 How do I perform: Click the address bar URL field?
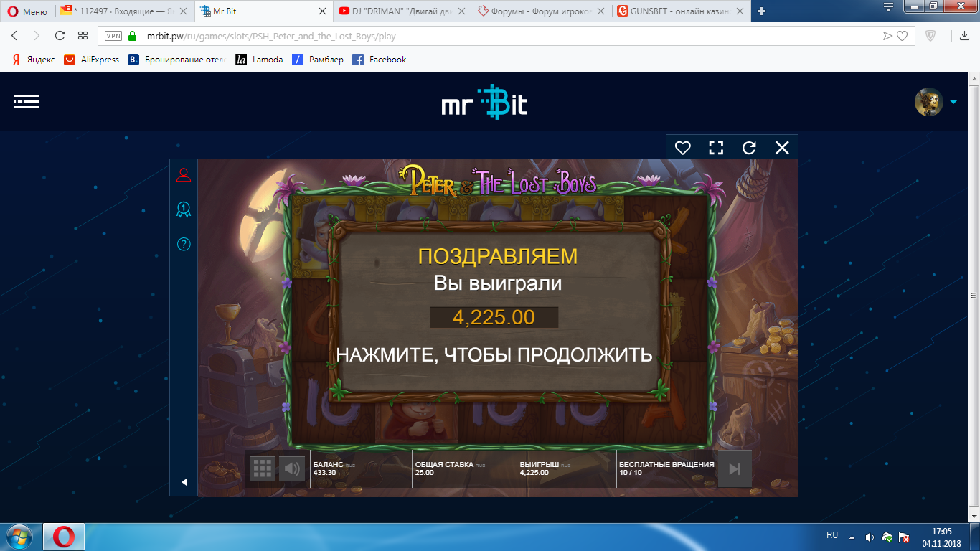[502, 36]
